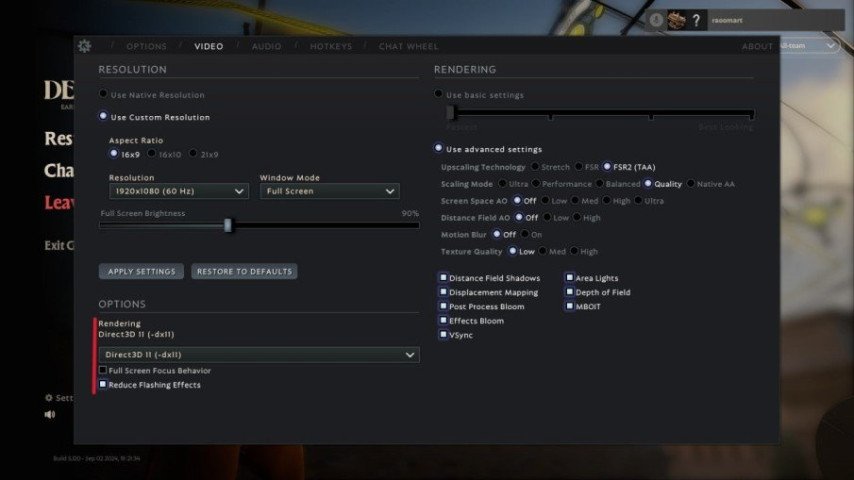
Task: Enable the VSync checkbox
Action: [443, 335]
